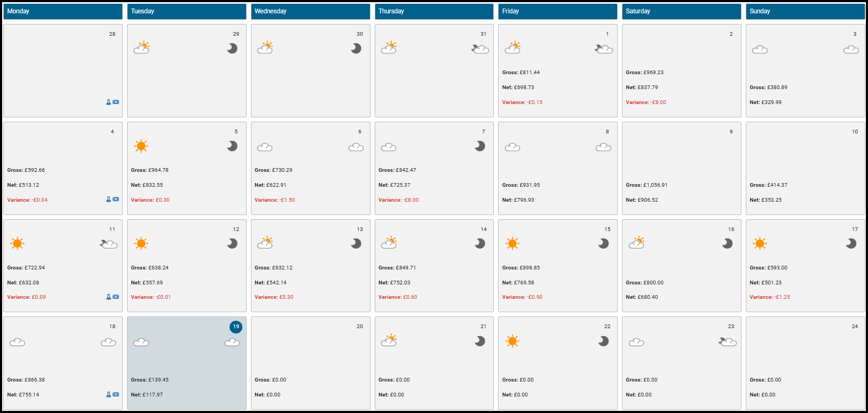Click the sun icon on day 5
Screen dimensions: 868x413
point(141,146)
